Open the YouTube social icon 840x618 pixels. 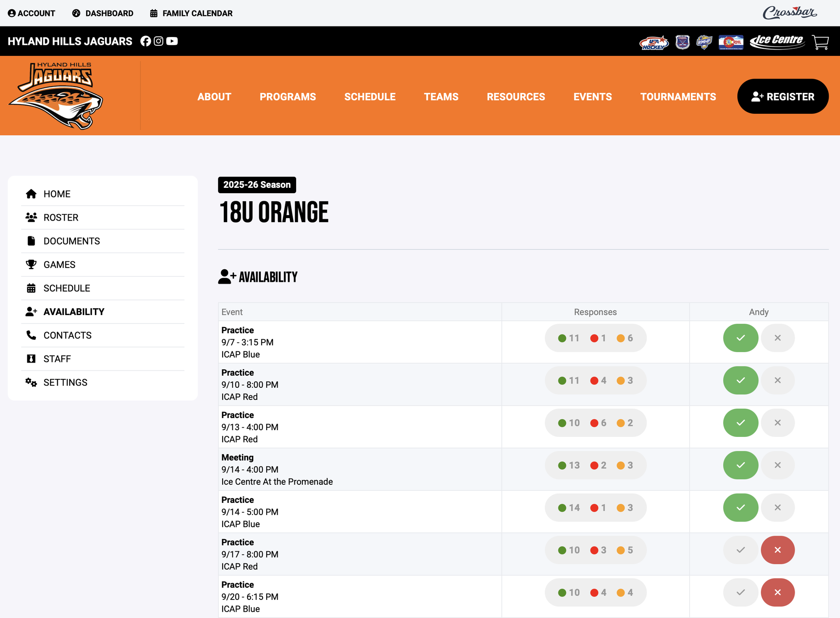pyautogui.click(x=172, y=41)
